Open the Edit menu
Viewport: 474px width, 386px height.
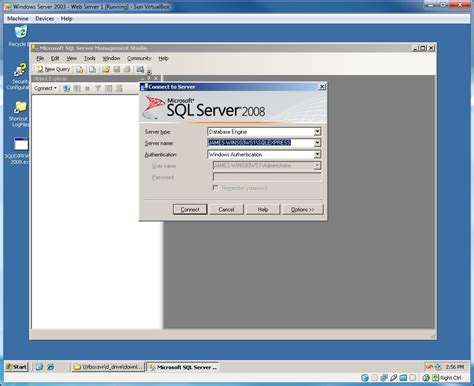tap(55, 58)
